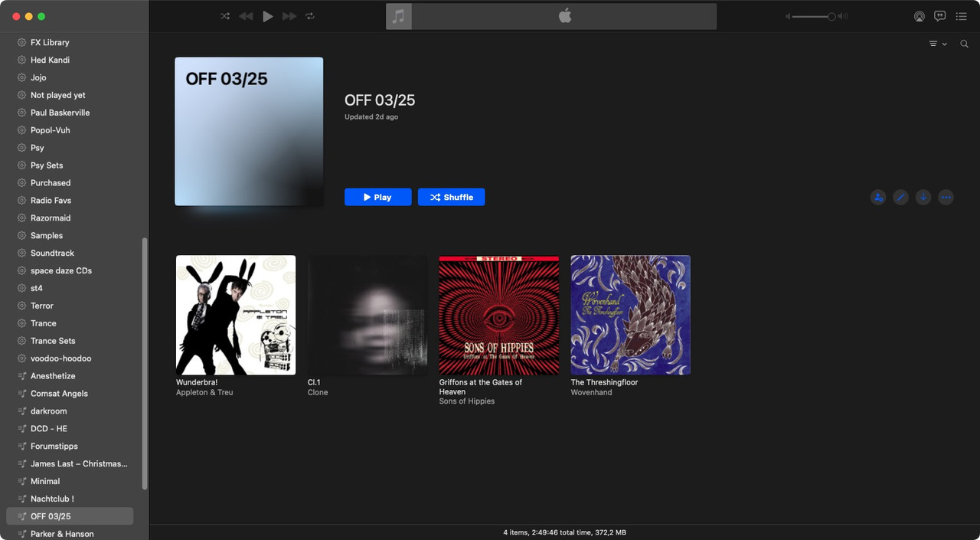Viewport: 980px width, 540px height.
Task: Click gear icon beside st4
Action: (22, 288)
